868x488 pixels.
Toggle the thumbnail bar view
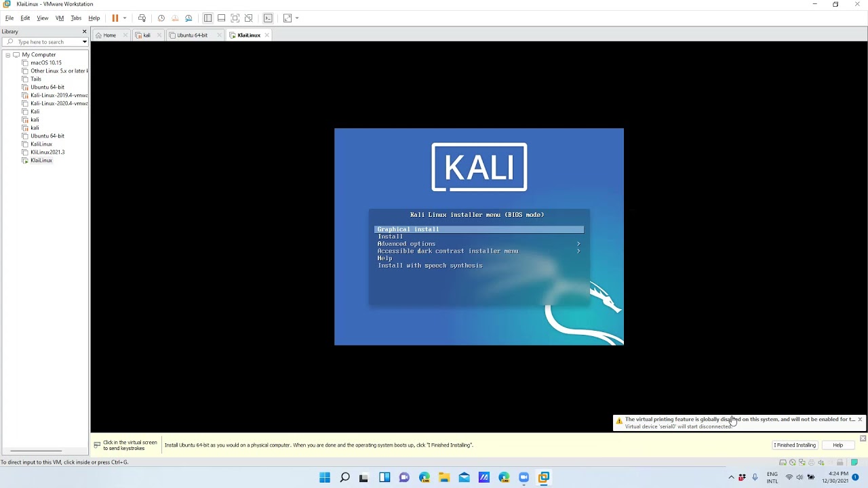click(x=221, y=18)
